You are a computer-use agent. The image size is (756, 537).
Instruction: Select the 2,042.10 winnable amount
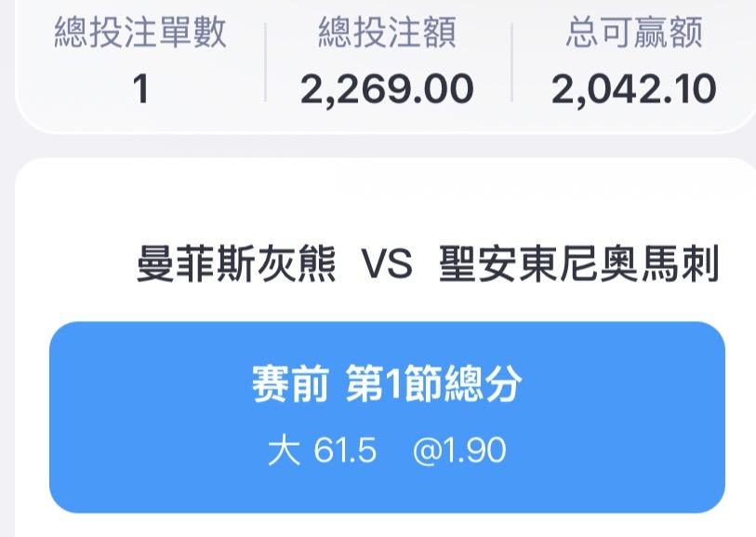(634, 90)
